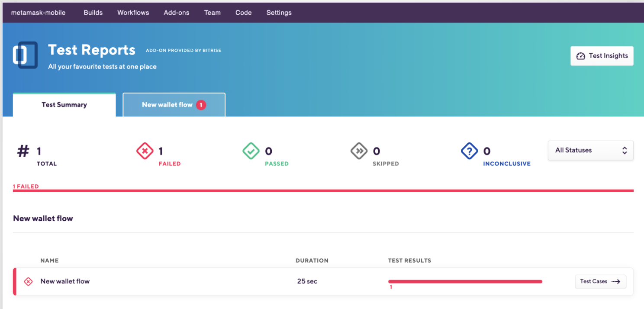The width and height of the screenshot is (644, 309).
Task: Click the New wallet flow section heading
Action: [43, 219]
